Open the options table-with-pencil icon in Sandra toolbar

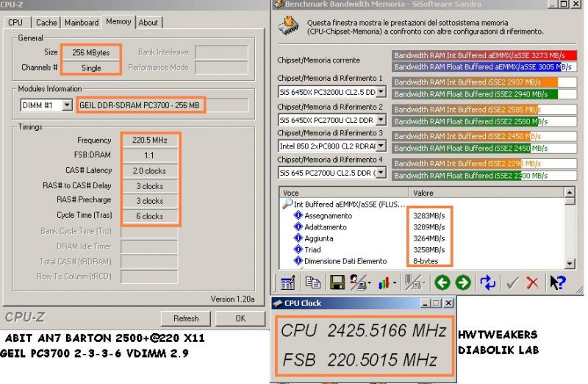(x=287, y=282)
